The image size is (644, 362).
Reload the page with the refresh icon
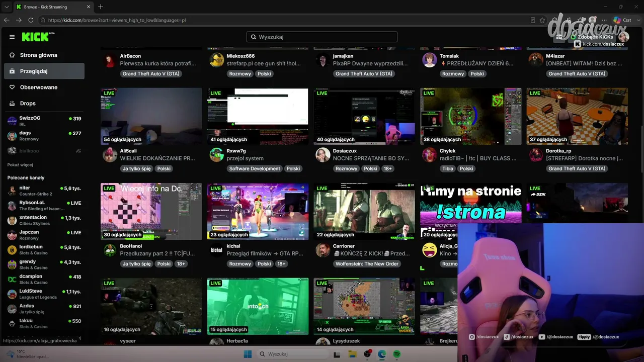(x=31, y=20)
